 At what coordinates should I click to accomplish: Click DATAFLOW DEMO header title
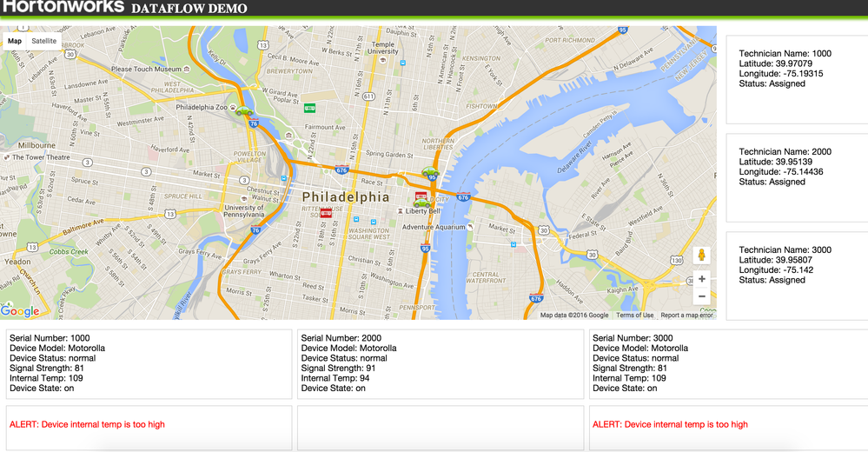pos(189,9)
